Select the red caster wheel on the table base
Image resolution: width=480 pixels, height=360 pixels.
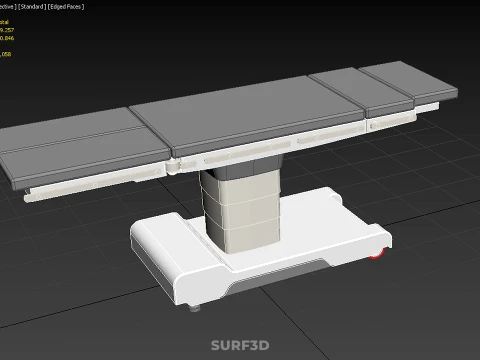(378, 253)
